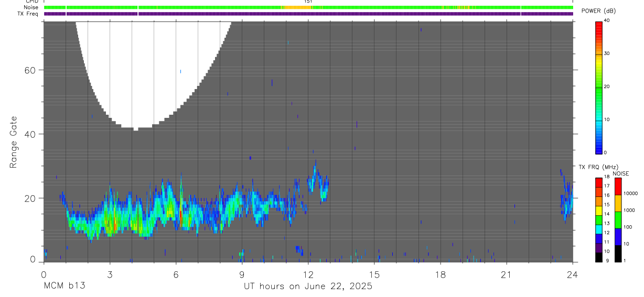Click the POWER (dB) color bar

click(x=598, y=87)
